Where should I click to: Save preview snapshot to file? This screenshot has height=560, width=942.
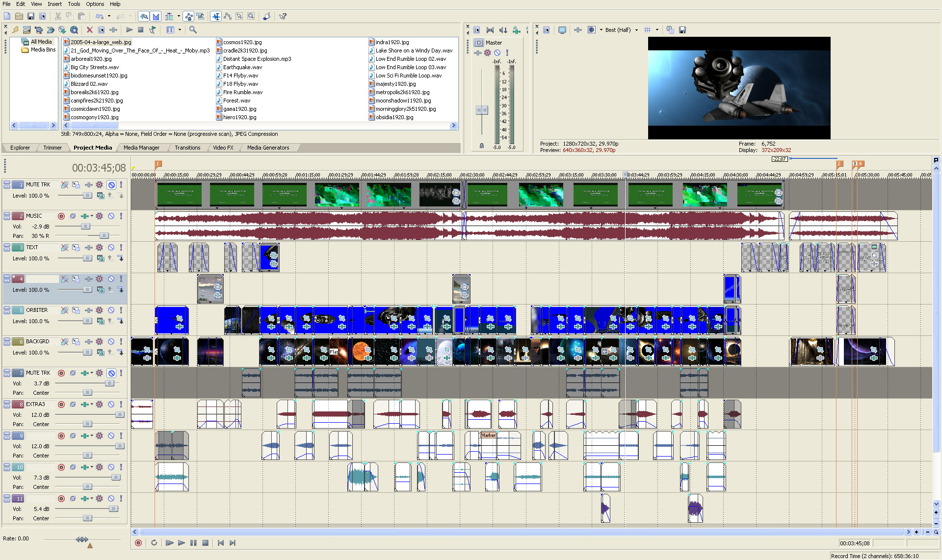coord(682,30)
